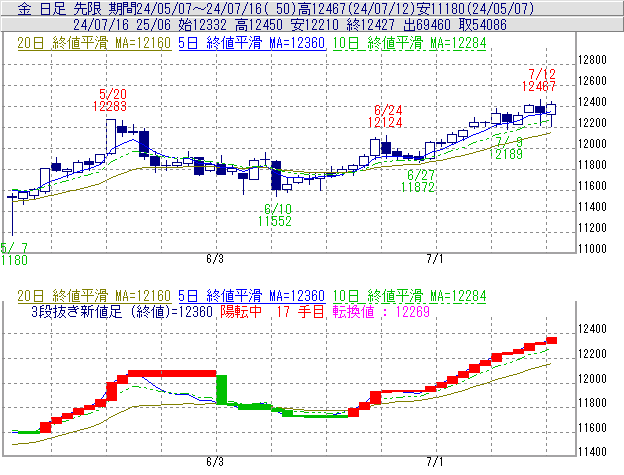Image resolution: width=624 pixels, height=475 pixels.
Task: Click the 12600 axis label on upper chart
Action: tap(592, 81)
